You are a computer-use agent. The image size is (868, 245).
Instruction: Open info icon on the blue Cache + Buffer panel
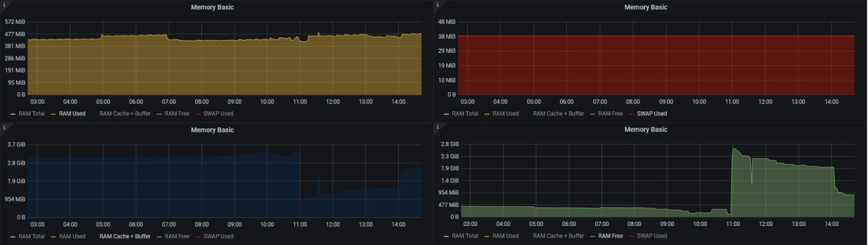(5, 128)
